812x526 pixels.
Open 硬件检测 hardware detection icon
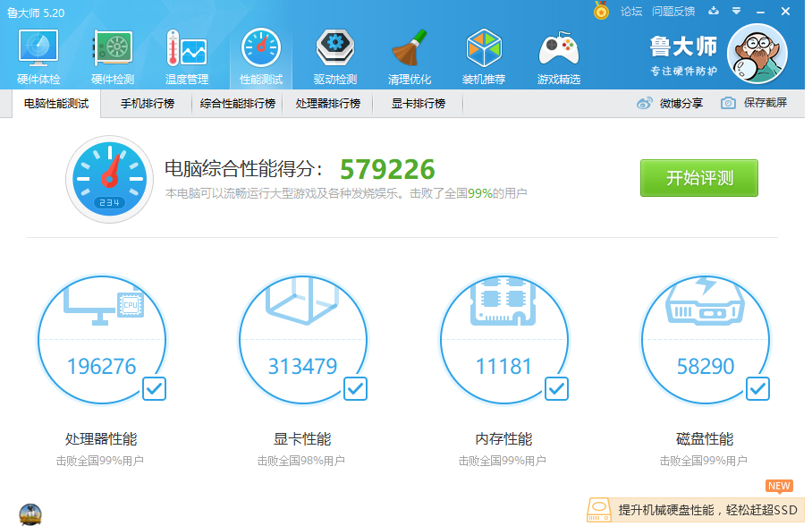point(113,56)
